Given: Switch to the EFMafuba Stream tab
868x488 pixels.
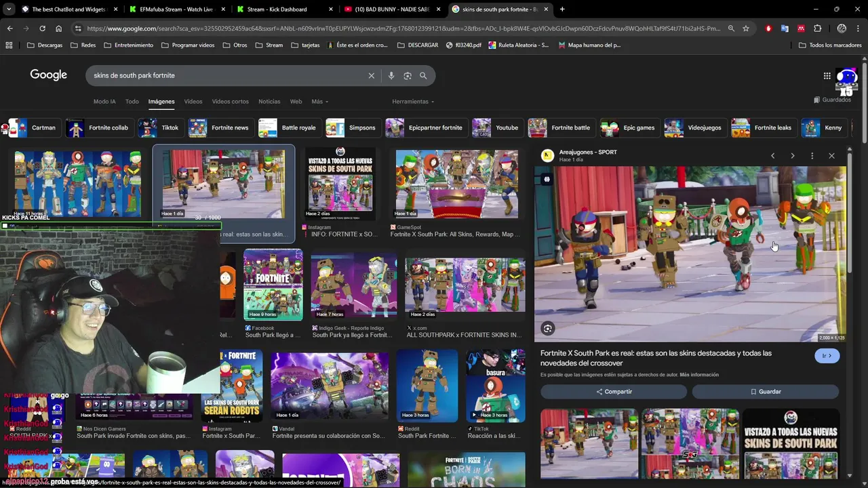Looking at the screenshot, I should pos(176,9).
